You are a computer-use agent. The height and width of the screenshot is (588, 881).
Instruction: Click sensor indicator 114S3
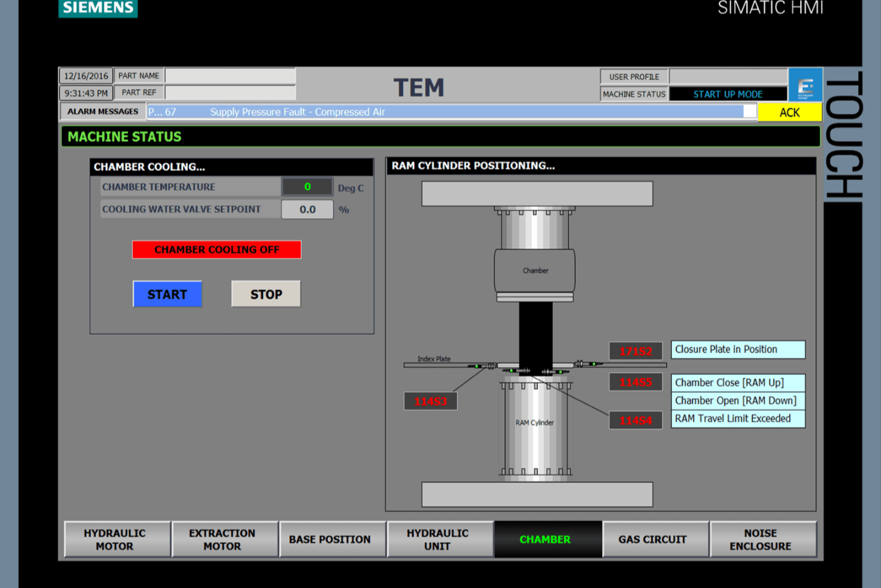click(x=430, y=401)
